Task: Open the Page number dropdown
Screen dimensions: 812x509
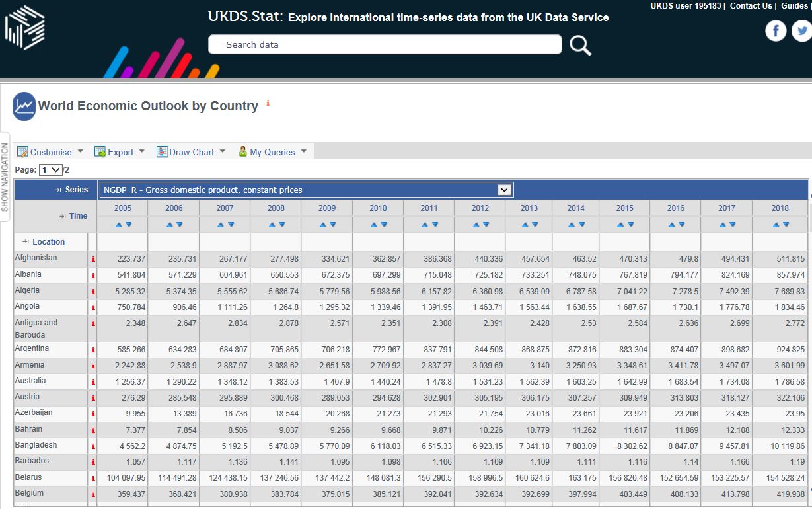Action: (51, 170)
